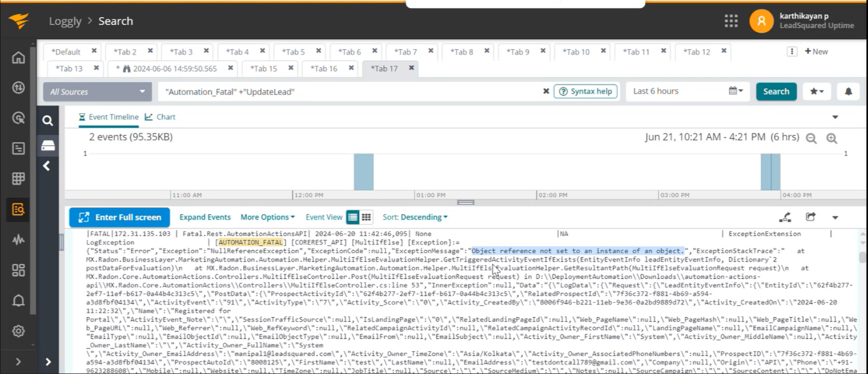Open the apps grid in top header
This screenshot has height=374, width=868.
pyautogui.click(x=731, y=21)
